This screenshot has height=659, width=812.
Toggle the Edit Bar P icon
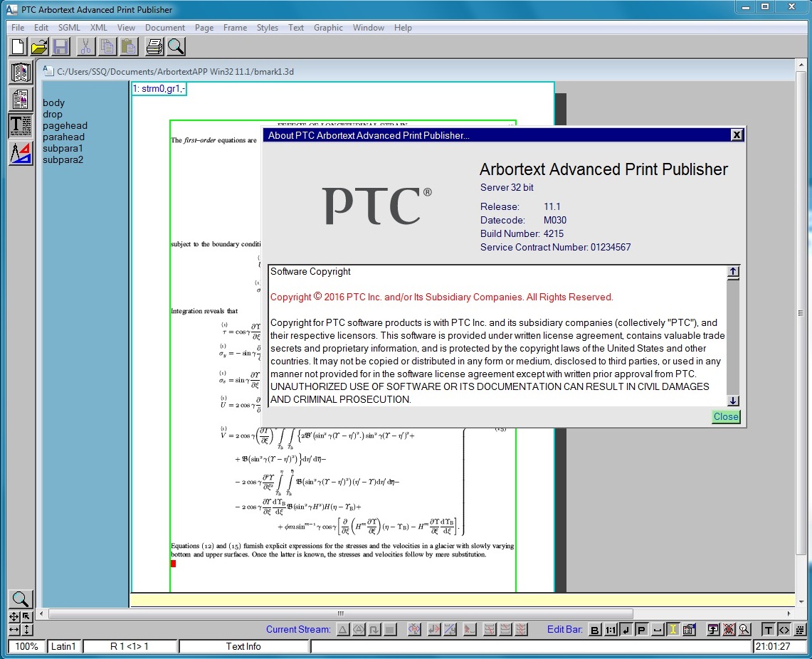point(641,630)
